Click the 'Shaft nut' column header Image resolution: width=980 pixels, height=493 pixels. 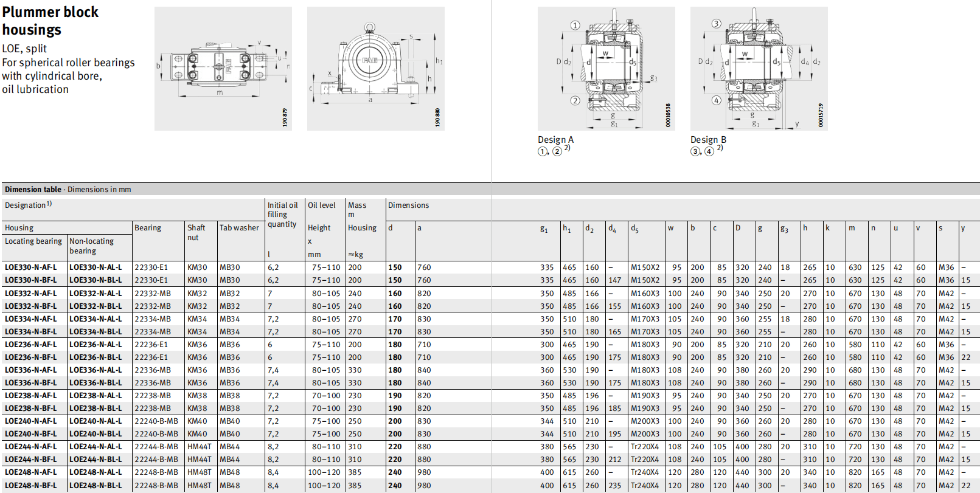point(196,232)
